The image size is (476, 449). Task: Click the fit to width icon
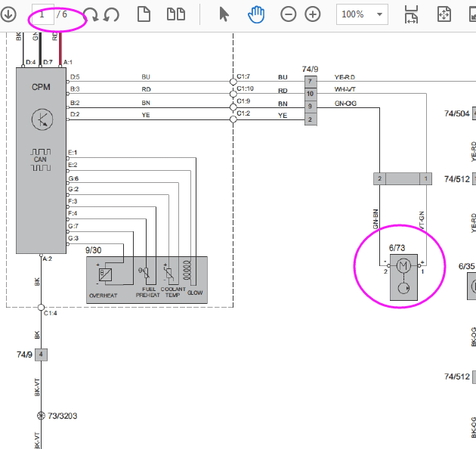coord(411,14)
